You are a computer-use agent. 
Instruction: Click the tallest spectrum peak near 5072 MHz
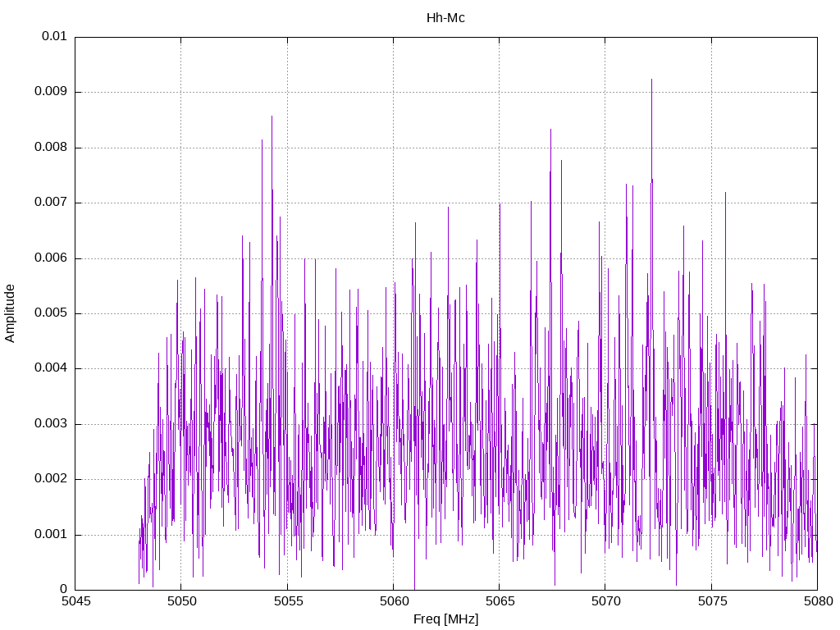[x=651, y=80]
